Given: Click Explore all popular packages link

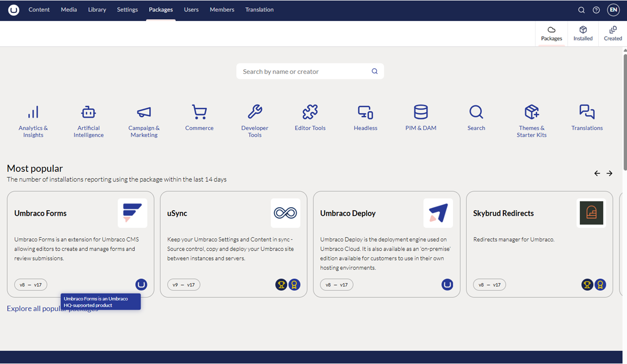Looking at the screenshot, I should [52, 309].
